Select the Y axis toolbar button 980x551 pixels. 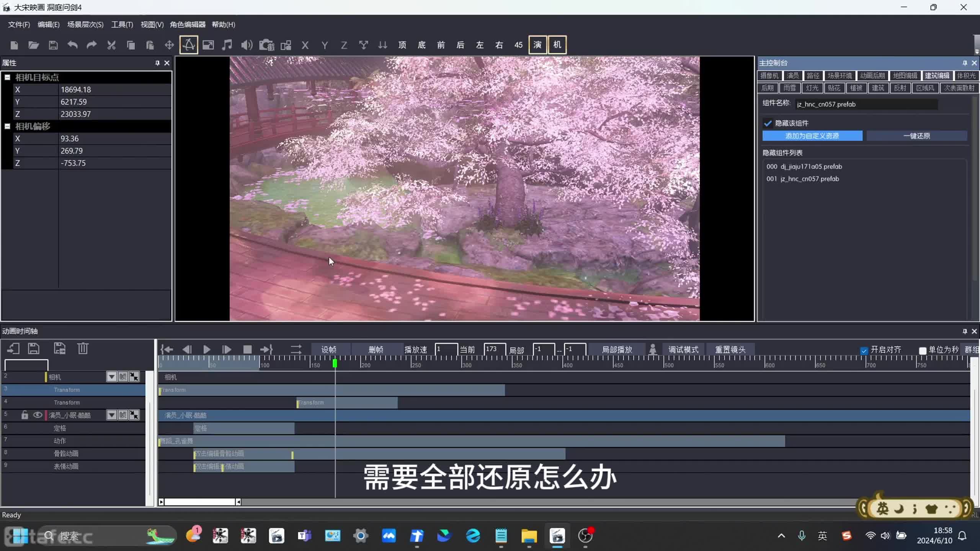[x=325, y=46]
